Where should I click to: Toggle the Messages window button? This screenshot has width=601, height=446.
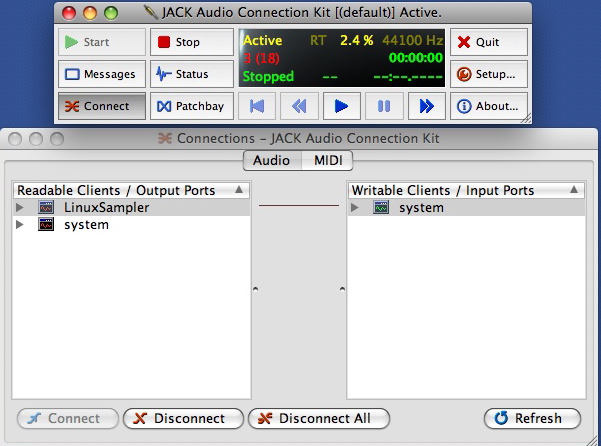coord(102,74)
